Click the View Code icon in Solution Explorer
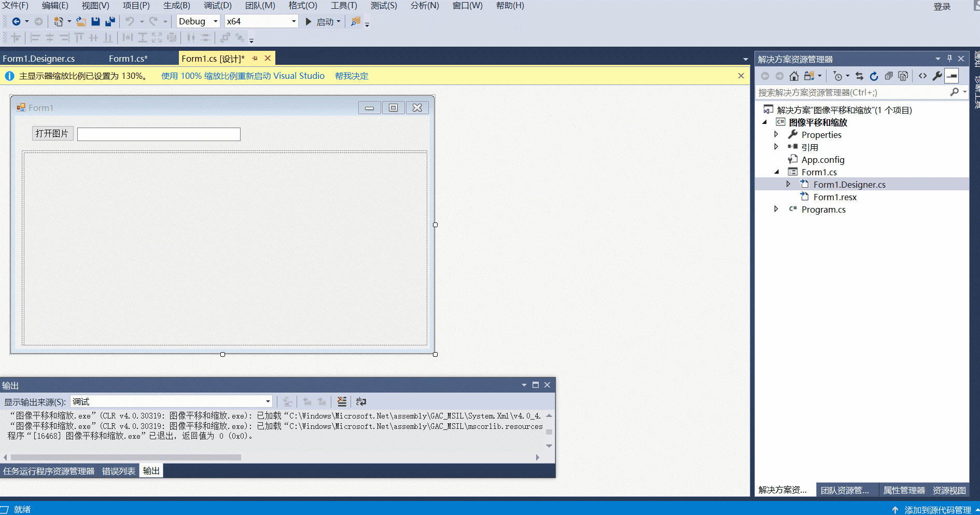 click(922, 76)
